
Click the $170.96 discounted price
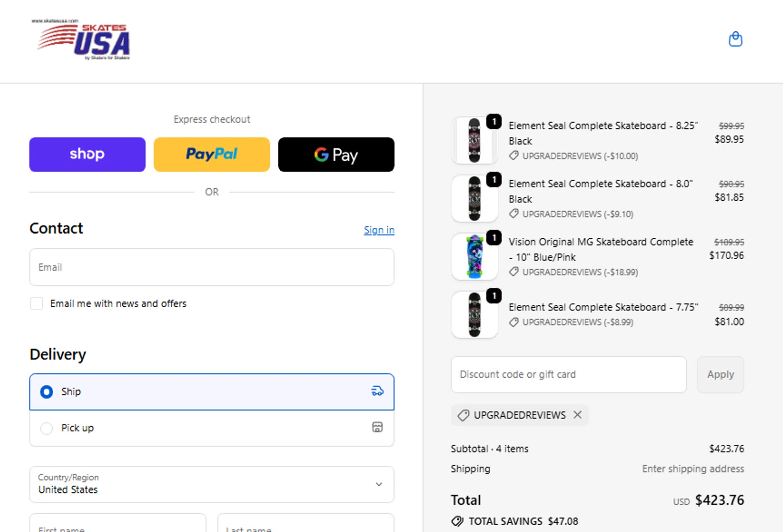point(727,256)
